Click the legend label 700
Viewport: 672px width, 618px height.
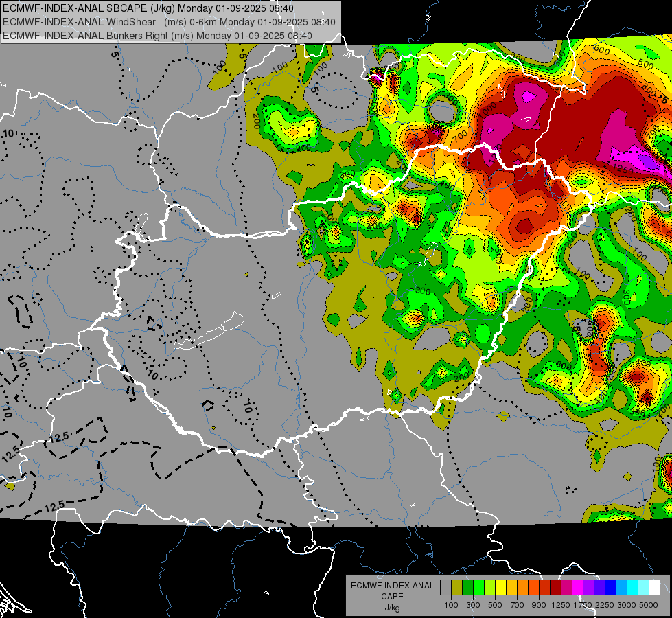pyautogui.click(x=518, y=605)
